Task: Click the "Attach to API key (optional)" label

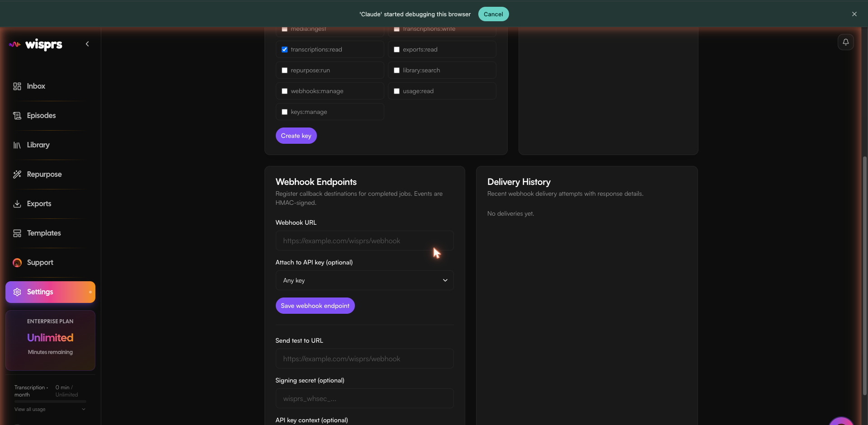Action: [314, 262]
